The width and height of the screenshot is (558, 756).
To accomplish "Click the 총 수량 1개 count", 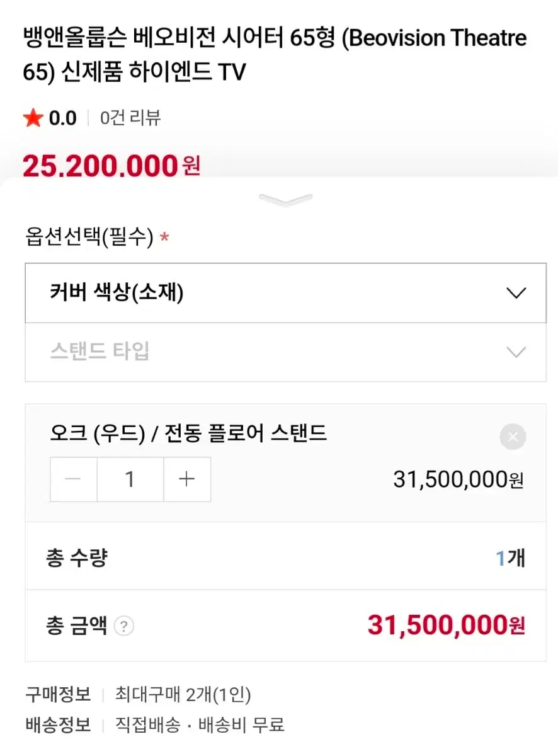I will [510, 558].
